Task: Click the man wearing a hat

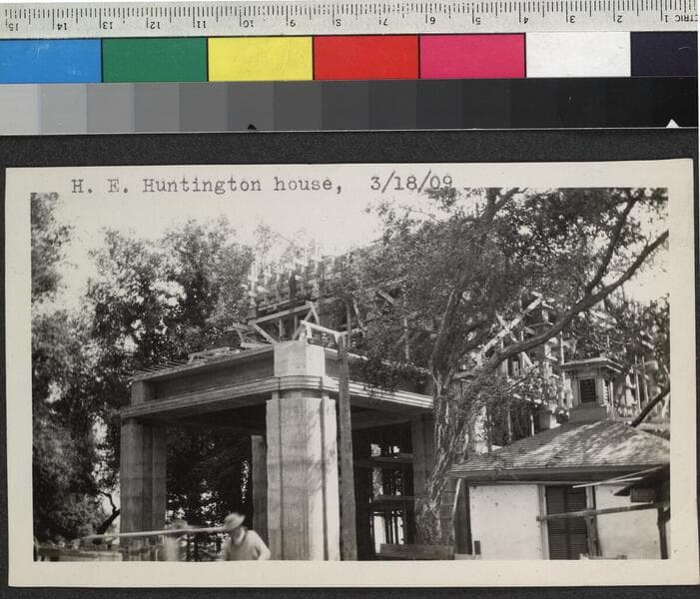Action: tap(242, 538)
